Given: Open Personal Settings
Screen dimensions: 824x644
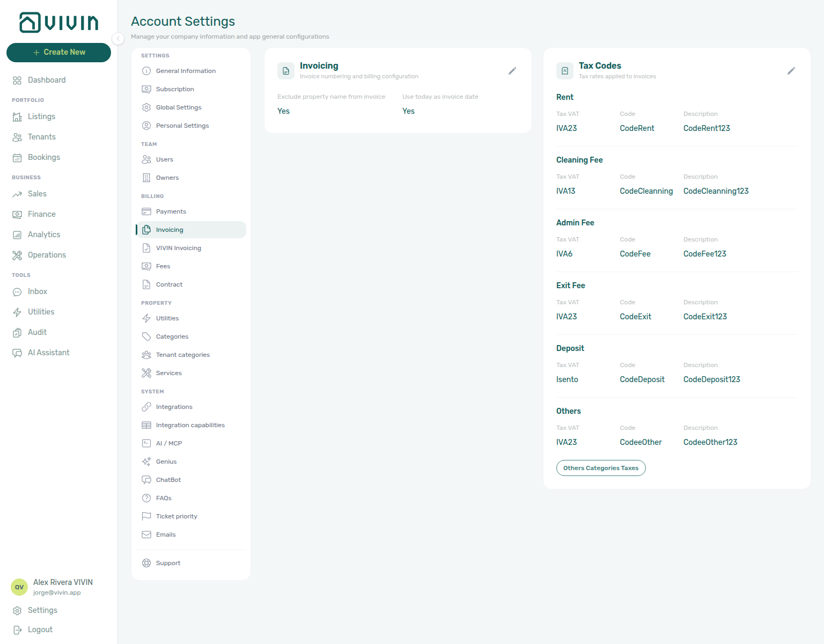Looking at the screenshot, I should pyautogui.click(x=191, y=126).
